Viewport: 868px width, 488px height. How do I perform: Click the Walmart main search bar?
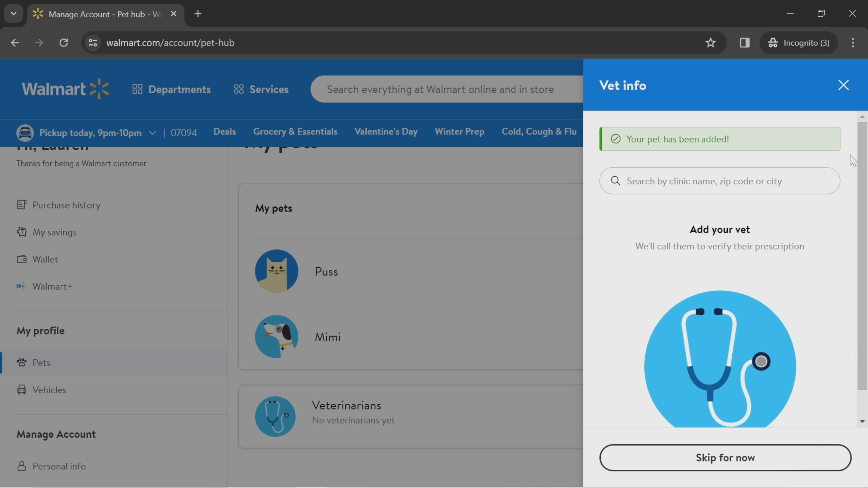coord(447,89)
